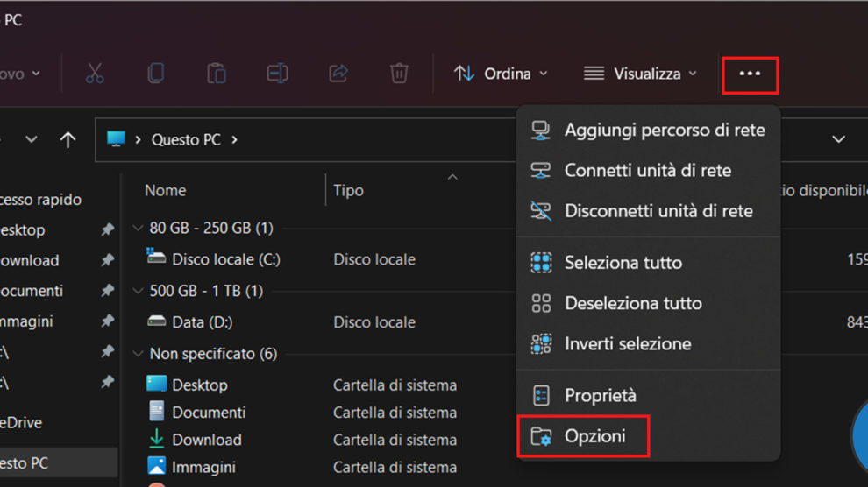Open the Visualizza view dropdown
The width and height of the screenshot is (868, 487).
640,74
